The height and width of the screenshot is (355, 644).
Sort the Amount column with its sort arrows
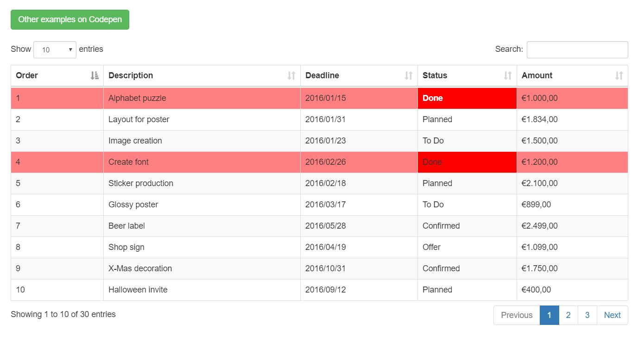[619, 75]
